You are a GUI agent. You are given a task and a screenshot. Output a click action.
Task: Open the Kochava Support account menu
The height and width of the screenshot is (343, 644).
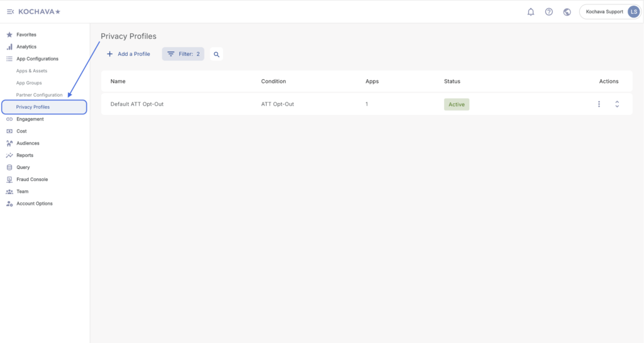(x=604, y=12)
